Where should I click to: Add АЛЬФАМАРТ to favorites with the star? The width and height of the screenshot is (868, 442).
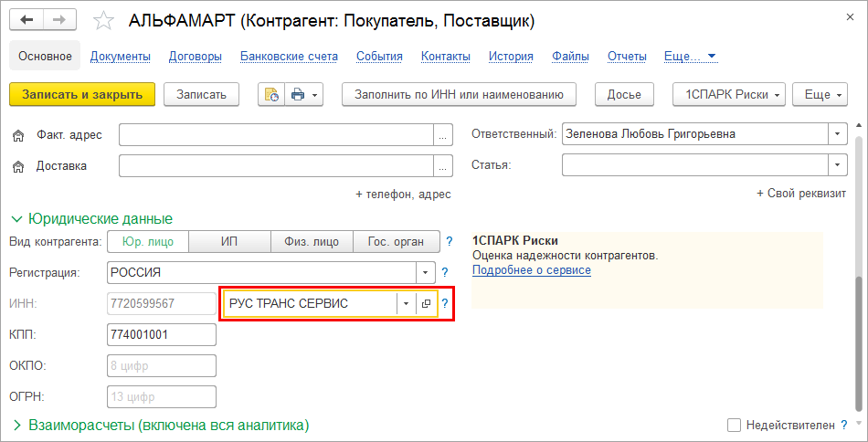pos(104,20)
